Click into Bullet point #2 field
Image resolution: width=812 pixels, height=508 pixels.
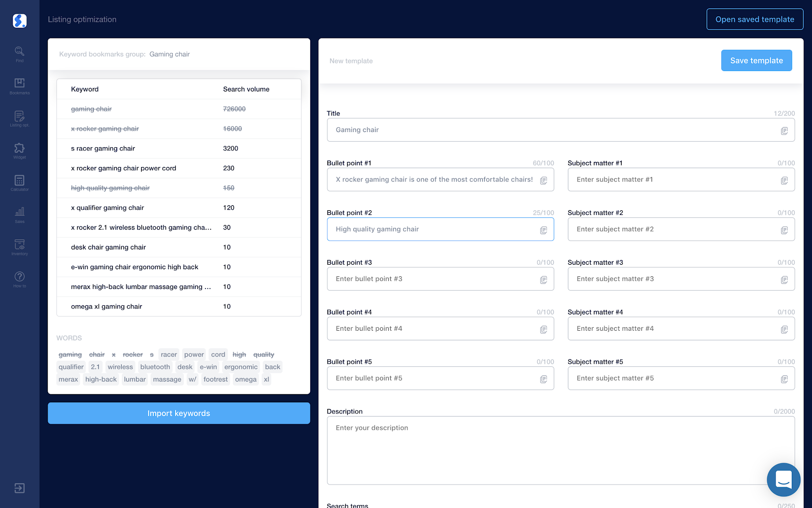coord(441,230)
